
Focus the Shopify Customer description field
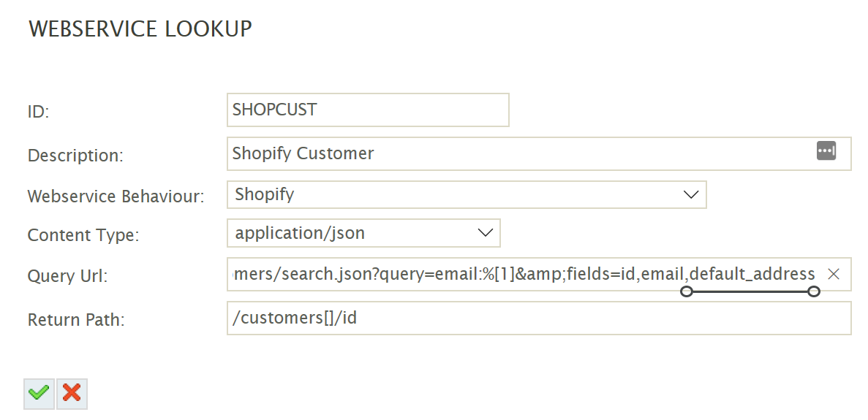coord(512,153)
